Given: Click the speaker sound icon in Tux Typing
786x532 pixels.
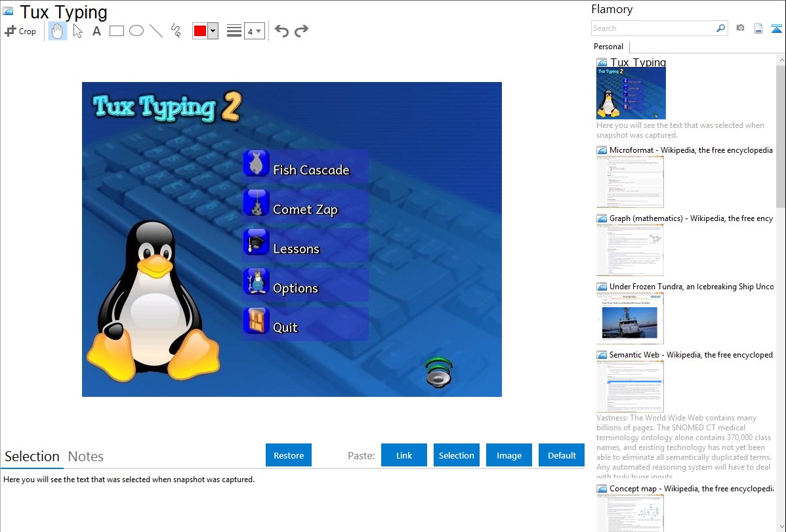Looking at the screenshot, I should (x=439, y=373).
